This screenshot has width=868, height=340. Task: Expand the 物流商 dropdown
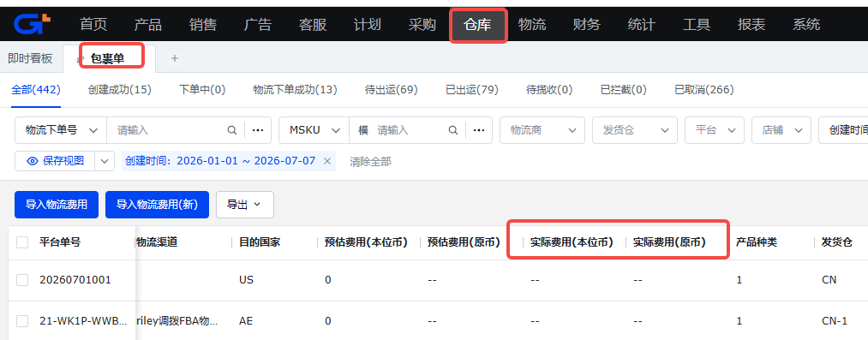542,130
